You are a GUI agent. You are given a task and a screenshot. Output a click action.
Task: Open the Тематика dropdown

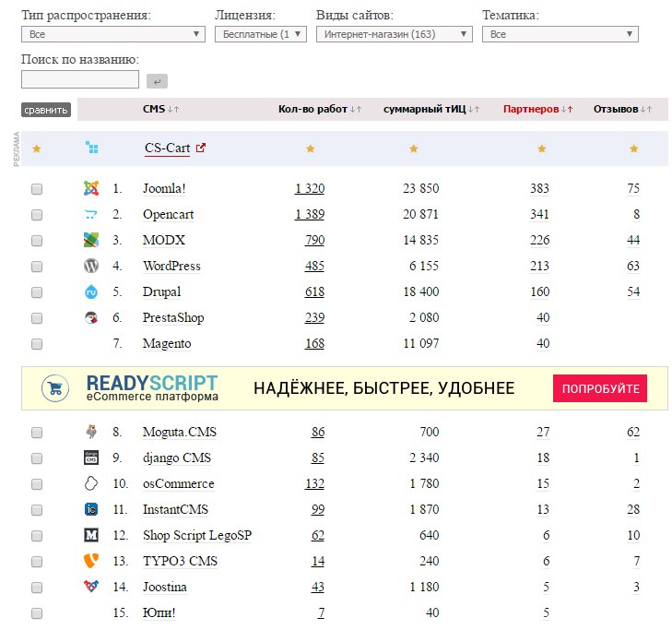[x=560, y=34]
